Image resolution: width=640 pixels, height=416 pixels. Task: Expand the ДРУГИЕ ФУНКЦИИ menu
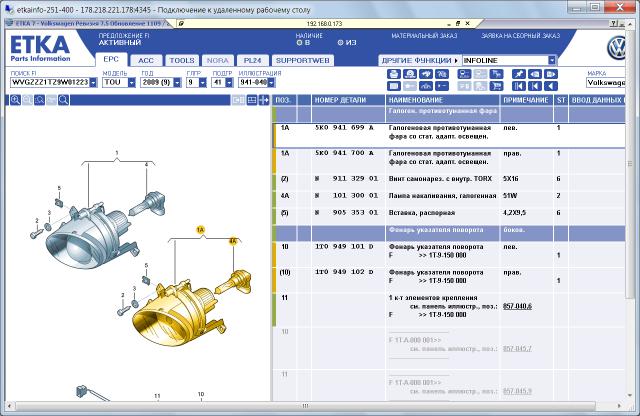pos(420,60)
